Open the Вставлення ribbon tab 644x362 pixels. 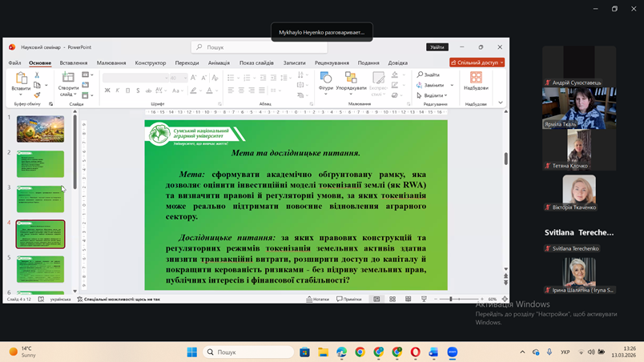74,62
